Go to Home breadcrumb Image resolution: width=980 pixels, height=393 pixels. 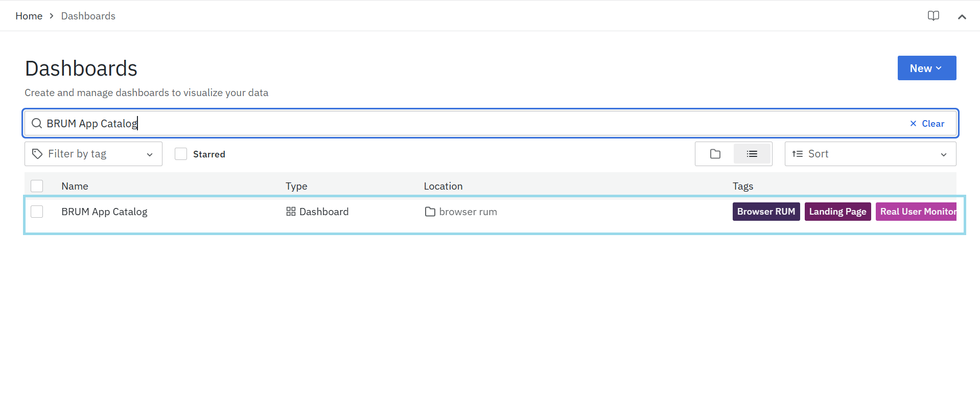(x=29, y=16)
